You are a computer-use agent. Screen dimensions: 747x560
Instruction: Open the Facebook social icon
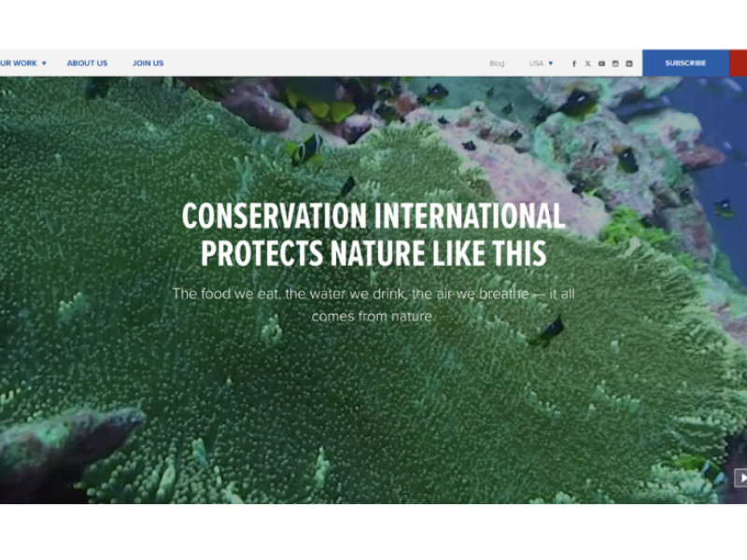[x=574, y=63]
